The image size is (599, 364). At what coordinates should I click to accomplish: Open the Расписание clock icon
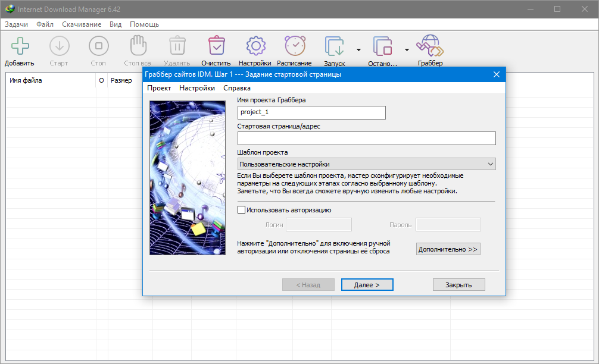pos(294,46)
